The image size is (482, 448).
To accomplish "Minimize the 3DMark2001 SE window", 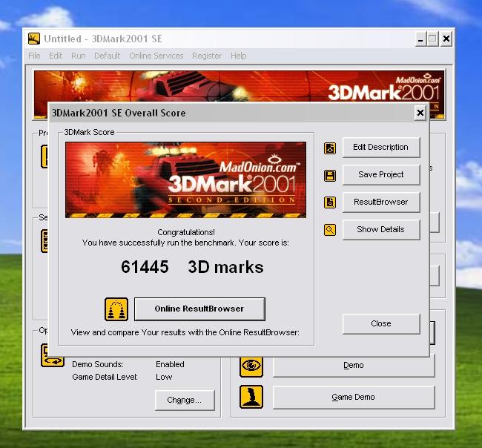I will [420, 39].
